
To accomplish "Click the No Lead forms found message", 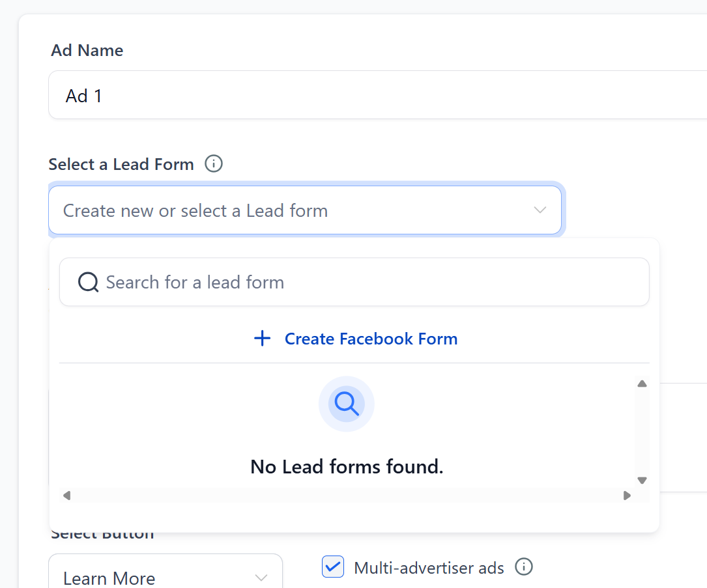I will pyautogui.click(x=346, y=466).
